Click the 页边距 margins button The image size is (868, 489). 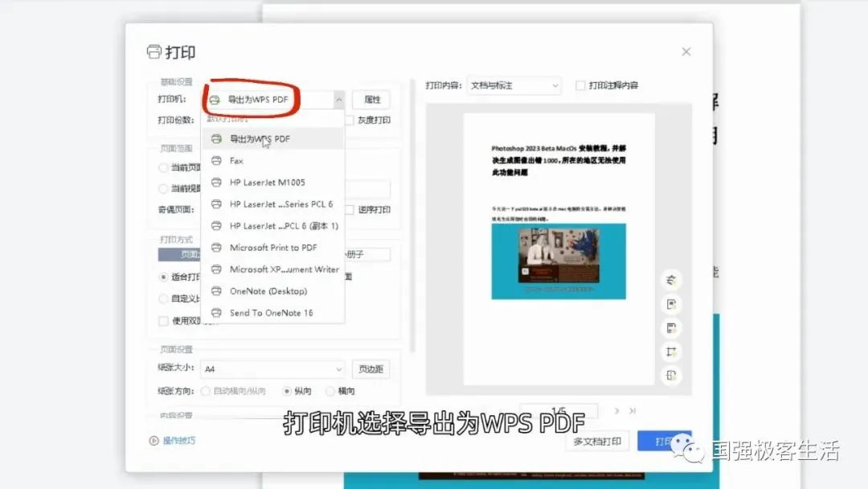coord(371,369)
